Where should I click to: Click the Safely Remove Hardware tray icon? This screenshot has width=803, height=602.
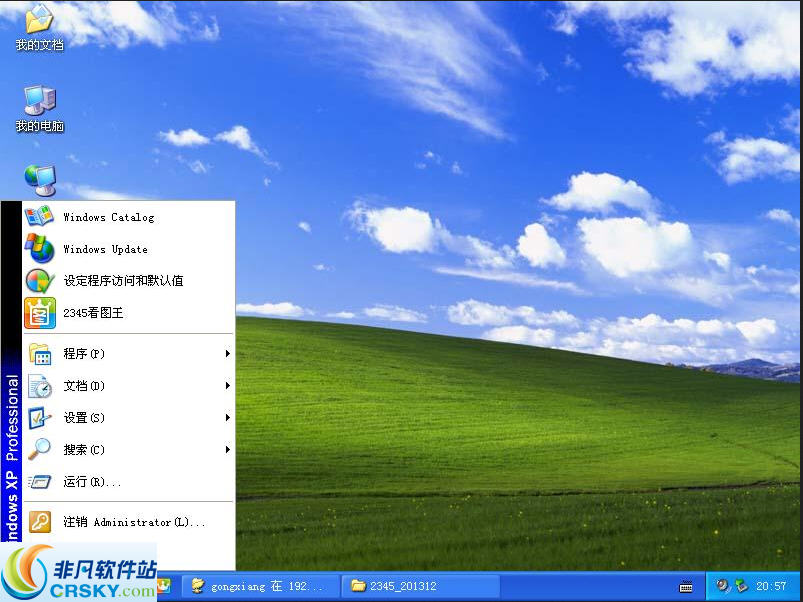click(741, 586)
